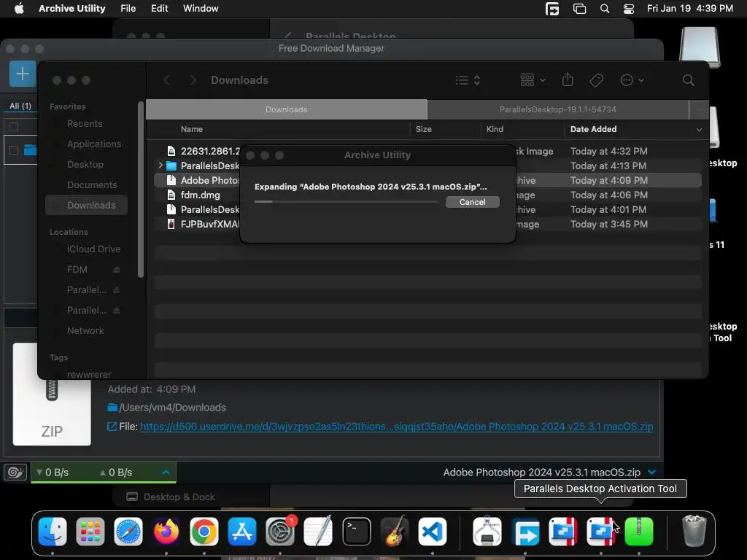Add a new Finder tab with plus button
Screen dimensions: 747x560
point(698,109)
